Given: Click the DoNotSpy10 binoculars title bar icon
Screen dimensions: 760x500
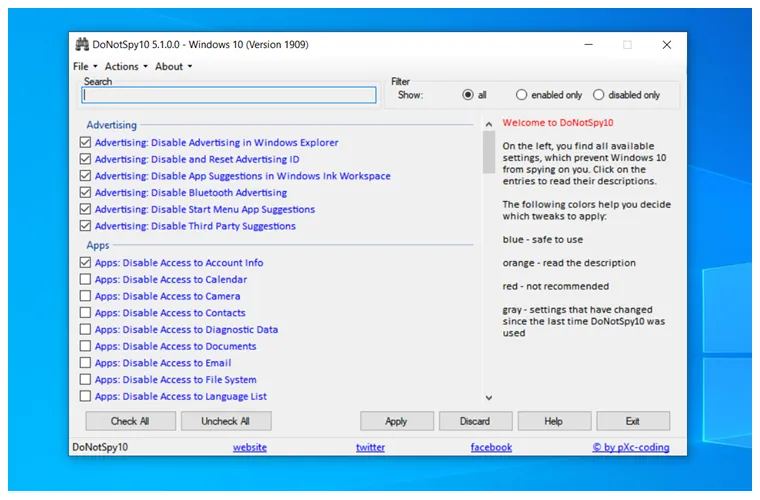Looking at the screenshot, I should tap(82, 44).
